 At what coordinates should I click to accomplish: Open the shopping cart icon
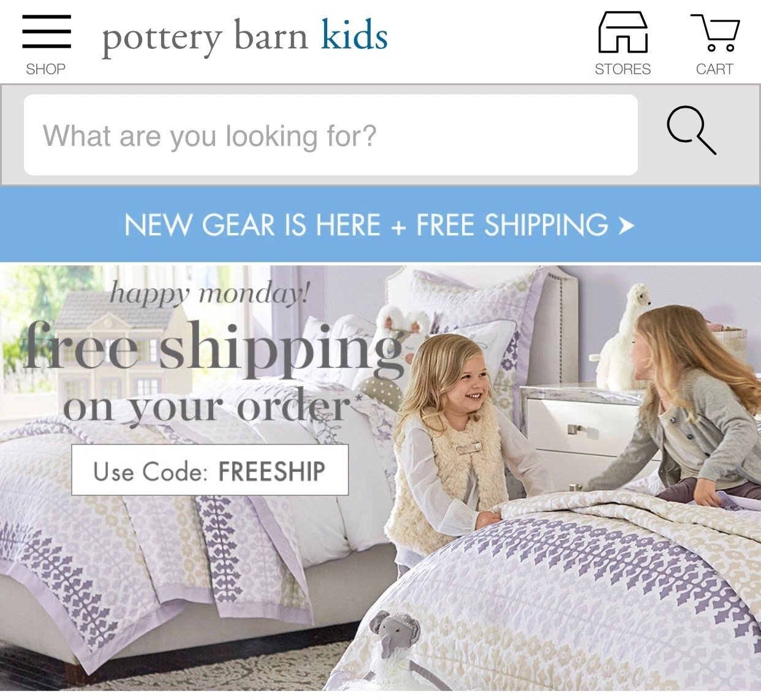coord(715,32)
